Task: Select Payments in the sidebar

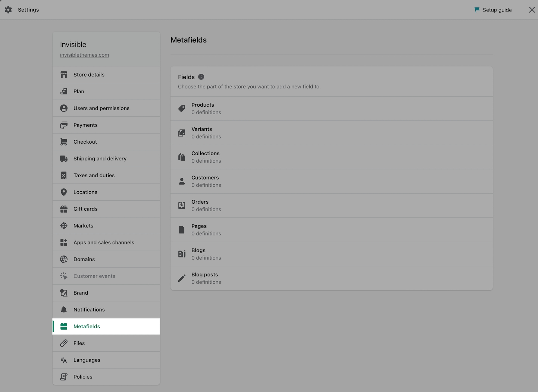Action: 85,125
